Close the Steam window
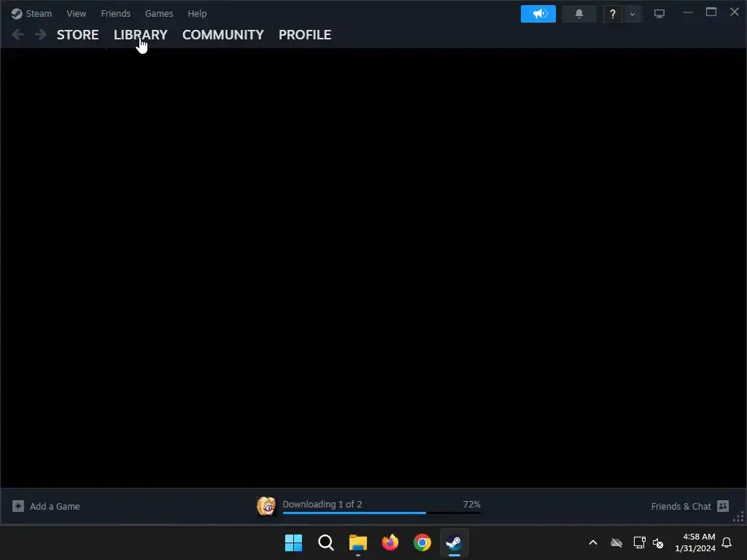 734,12
